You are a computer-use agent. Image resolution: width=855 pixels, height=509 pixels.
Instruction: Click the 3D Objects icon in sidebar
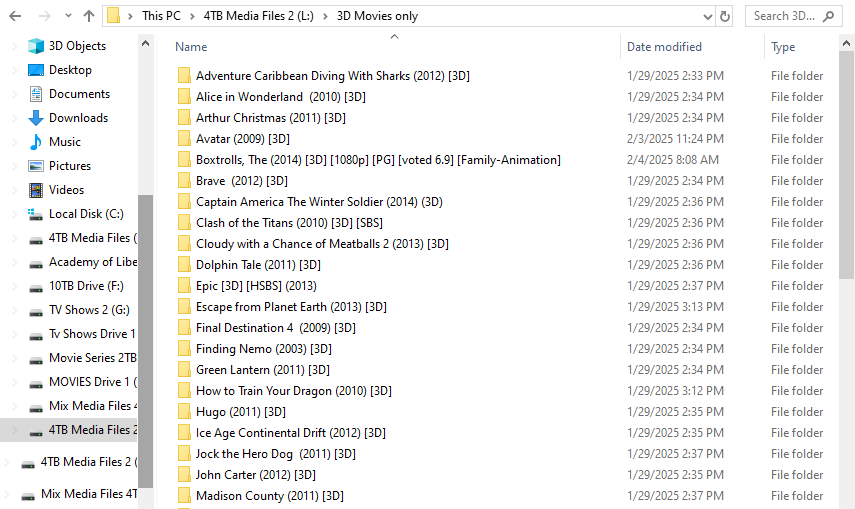click(36, 46)
